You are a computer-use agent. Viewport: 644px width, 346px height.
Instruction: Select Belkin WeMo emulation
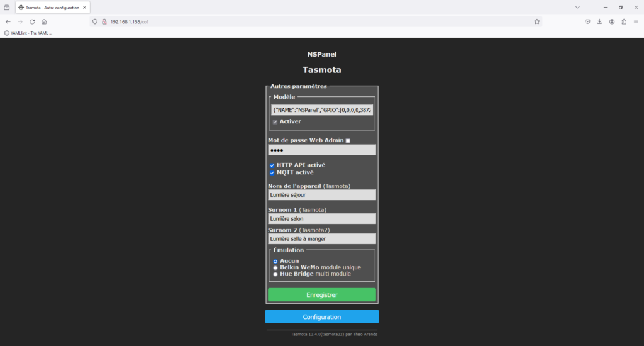(275, 267)
